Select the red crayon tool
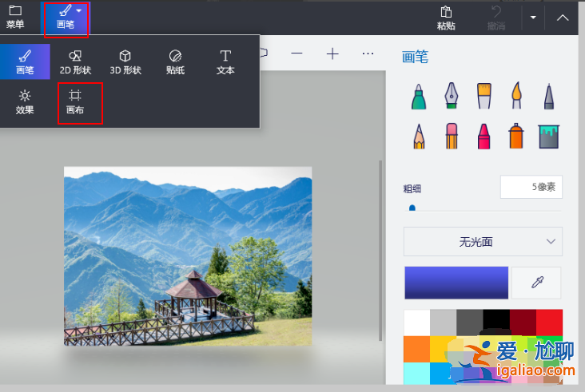The height and width of the screenshot is (392, 585). coord(484,137)
